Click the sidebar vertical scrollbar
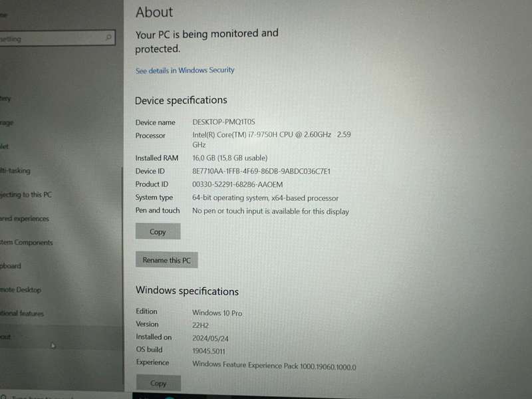532x399 pixels. (x=122, y=275)
